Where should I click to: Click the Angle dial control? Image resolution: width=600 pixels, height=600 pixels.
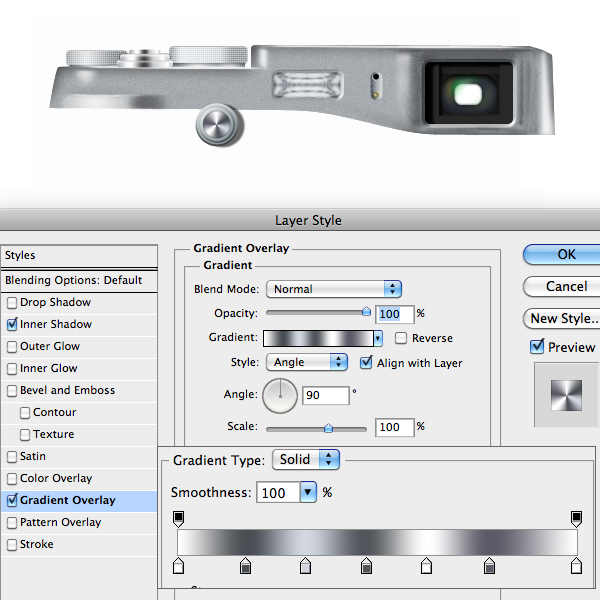click(x=280, y=396)
